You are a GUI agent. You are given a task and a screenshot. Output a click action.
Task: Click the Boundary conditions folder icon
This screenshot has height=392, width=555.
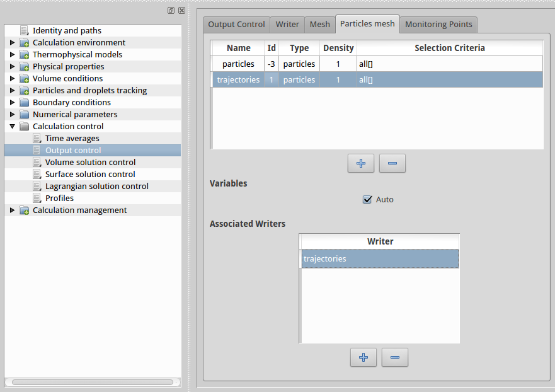[25, 103]
